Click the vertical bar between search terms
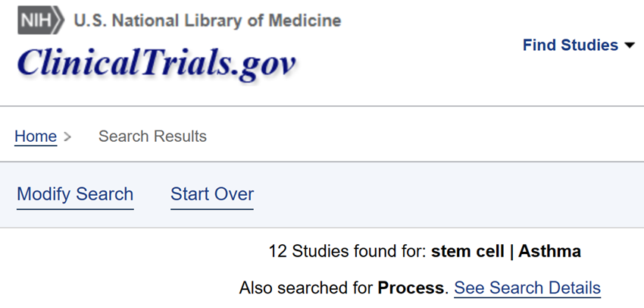Screen dimensions: 644x308 click(x=511, y=251)
